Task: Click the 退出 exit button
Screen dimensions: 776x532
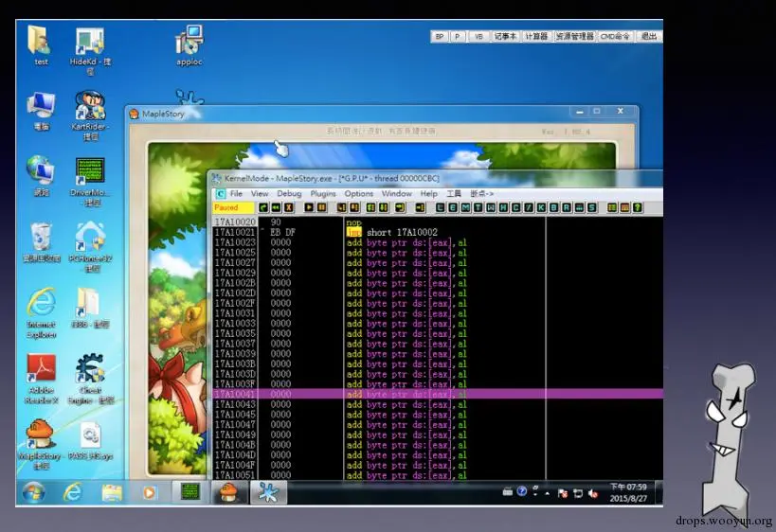Action: [649, 37]
